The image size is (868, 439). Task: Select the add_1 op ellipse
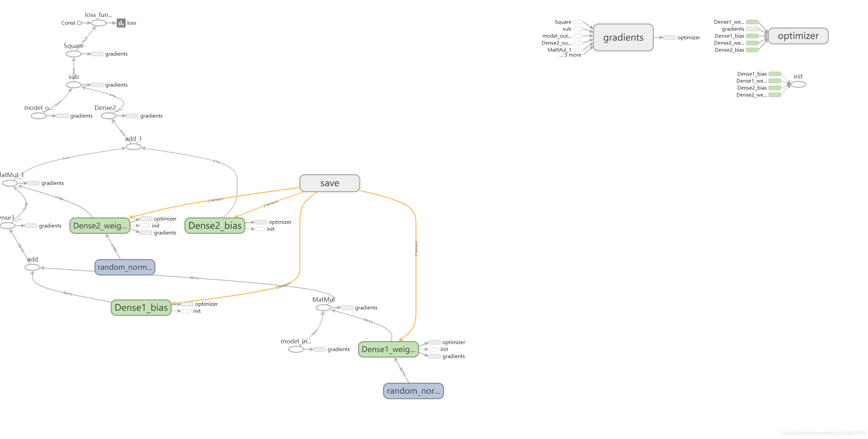click(134, 147)
